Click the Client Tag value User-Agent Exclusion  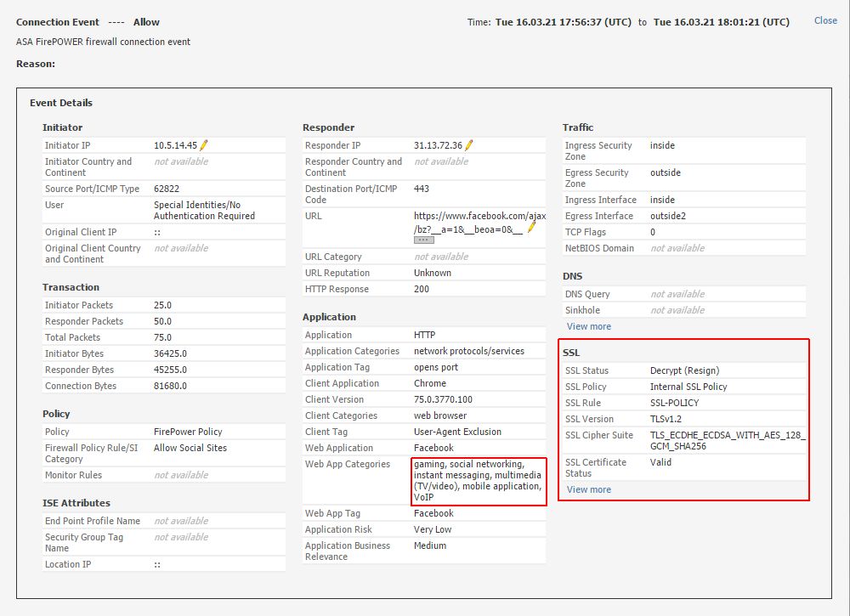click(x=457, y=432)
